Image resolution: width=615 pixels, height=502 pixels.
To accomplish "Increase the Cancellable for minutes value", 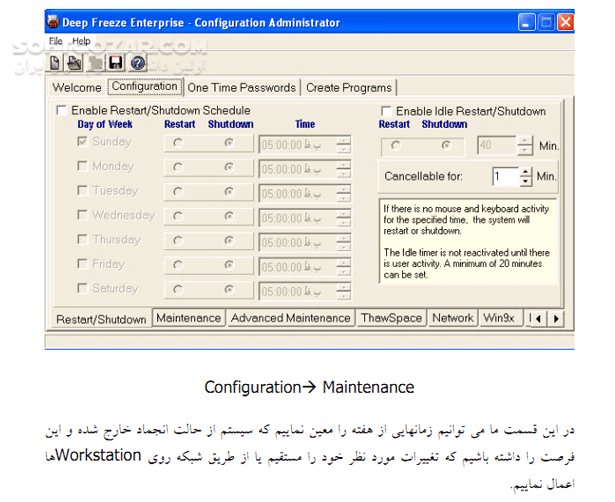I will coord(526,171).
